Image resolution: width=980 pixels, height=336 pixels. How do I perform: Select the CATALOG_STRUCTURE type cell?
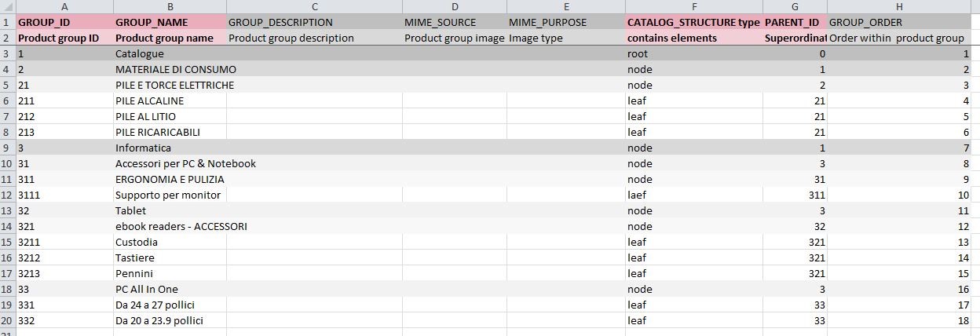click(x=693, y=22)
